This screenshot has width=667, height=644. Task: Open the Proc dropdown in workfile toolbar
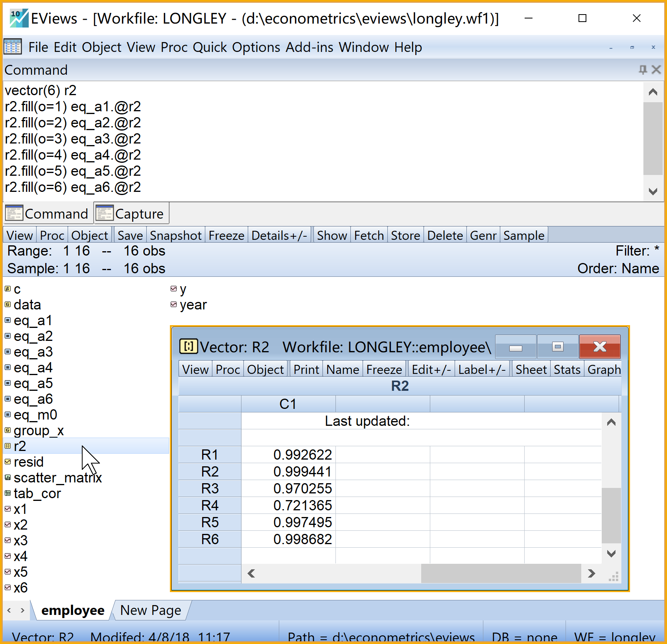52,236
